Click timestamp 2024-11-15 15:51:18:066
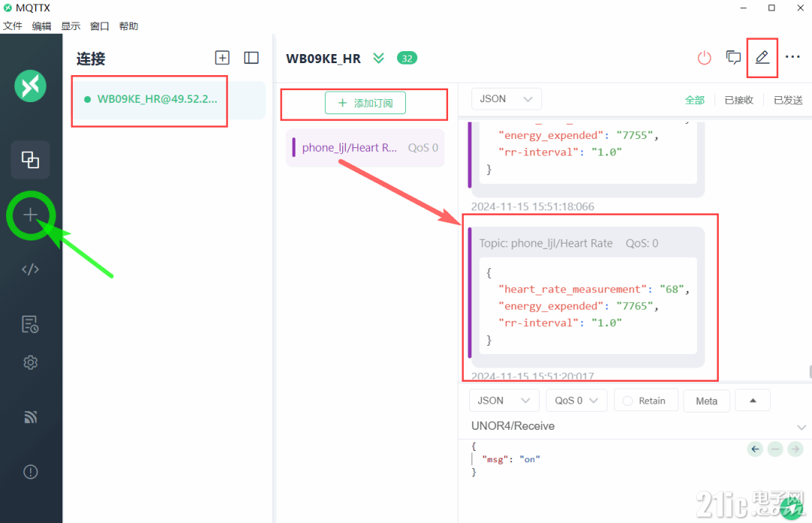The image size is (812, 523). tap(532, 207)
